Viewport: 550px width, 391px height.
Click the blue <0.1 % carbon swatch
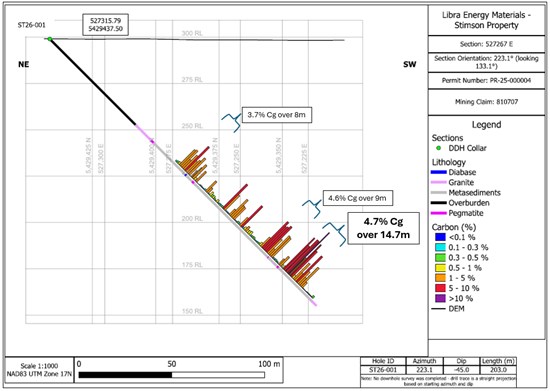click(x=440, y=237)
